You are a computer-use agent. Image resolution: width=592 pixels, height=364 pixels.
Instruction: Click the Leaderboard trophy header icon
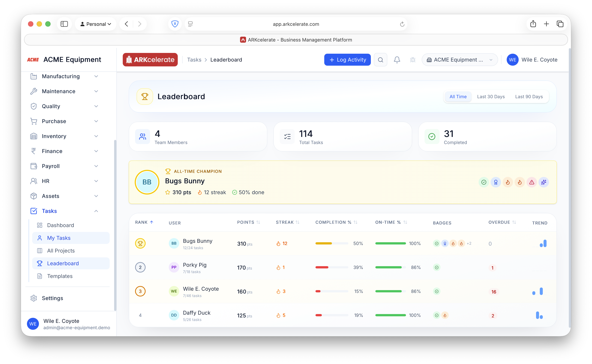pyautogui.click(x=145, y=97)
